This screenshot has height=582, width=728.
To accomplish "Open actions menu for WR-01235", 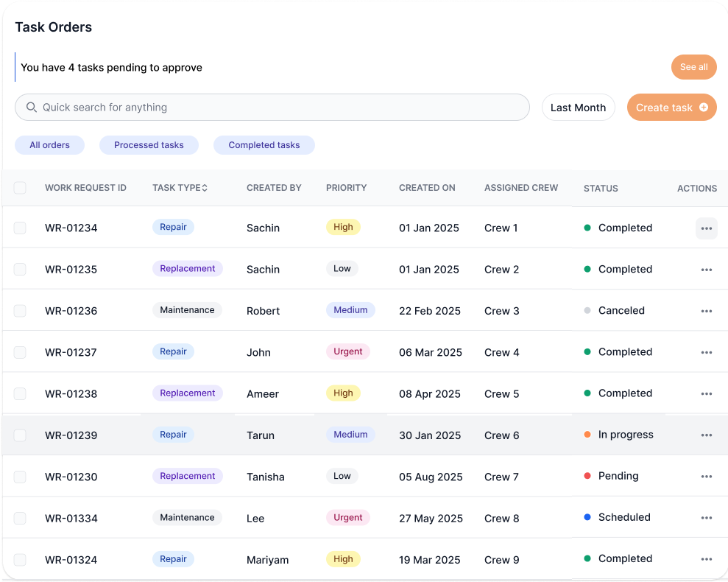I will 706,270.
